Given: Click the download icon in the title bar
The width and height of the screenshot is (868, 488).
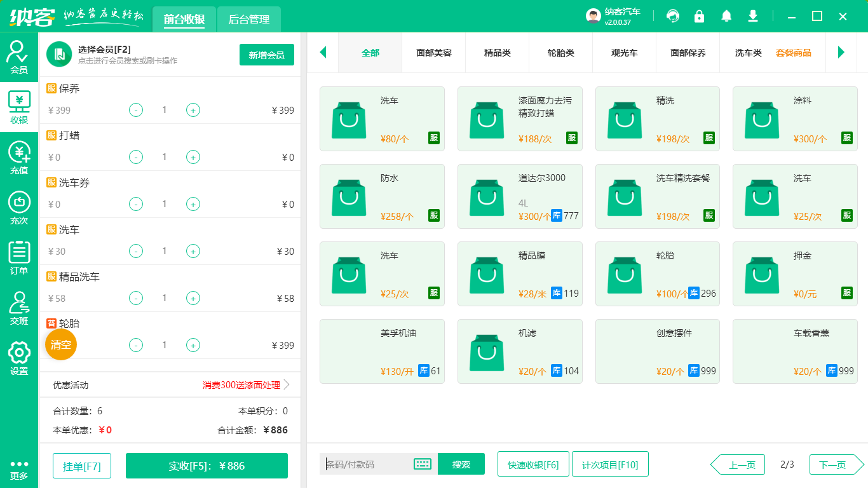Looking at the screenshot, I should pos(752,16).
